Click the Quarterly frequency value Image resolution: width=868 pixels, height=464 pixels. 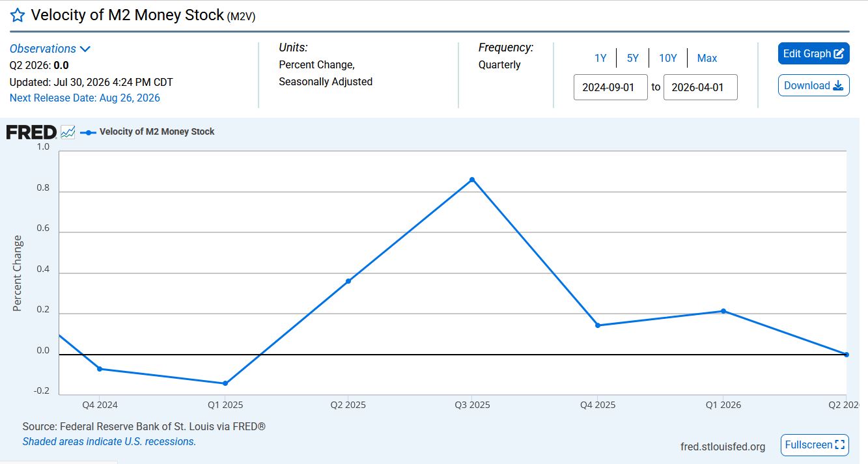(x=499, y=65)
